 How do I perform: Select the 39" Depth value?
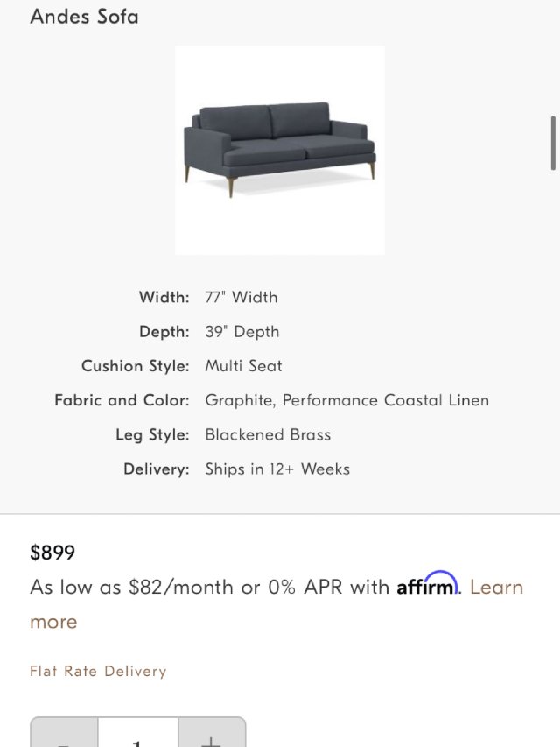click(242, 332)
